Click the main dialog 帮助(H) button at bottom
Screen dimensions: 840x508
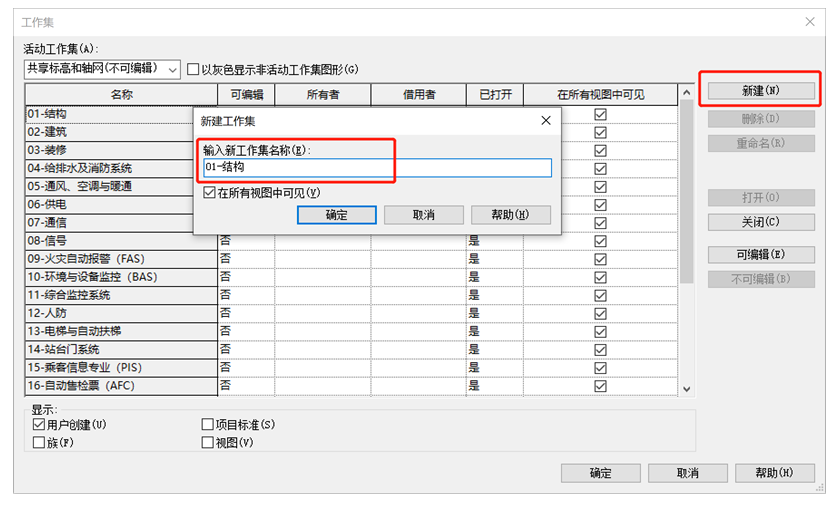pyautogui.click(x=775, y=473)
